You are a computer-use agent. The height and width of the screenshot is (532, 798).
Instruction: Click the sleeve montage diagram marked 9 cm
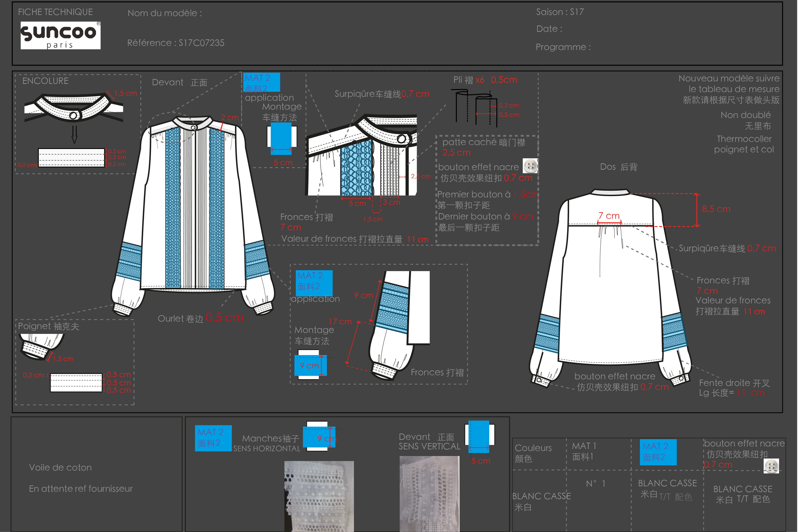[310, 365]
